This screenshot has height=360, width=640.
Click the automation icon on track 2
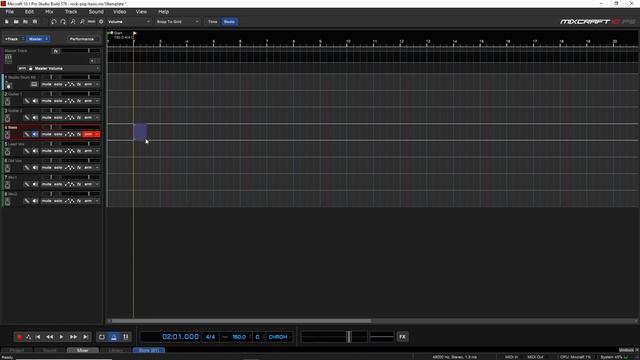pos(69,101)
